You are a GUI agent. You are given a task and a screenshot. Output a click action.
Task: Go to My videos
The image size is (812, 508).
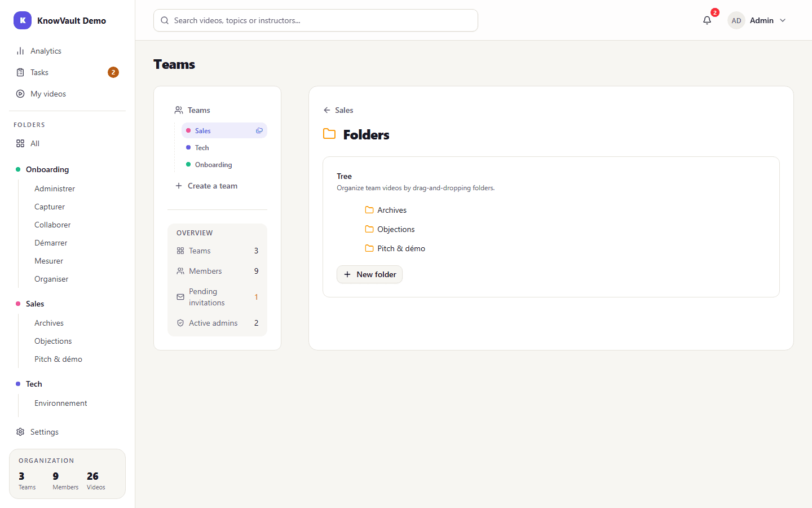pos(68,94)
